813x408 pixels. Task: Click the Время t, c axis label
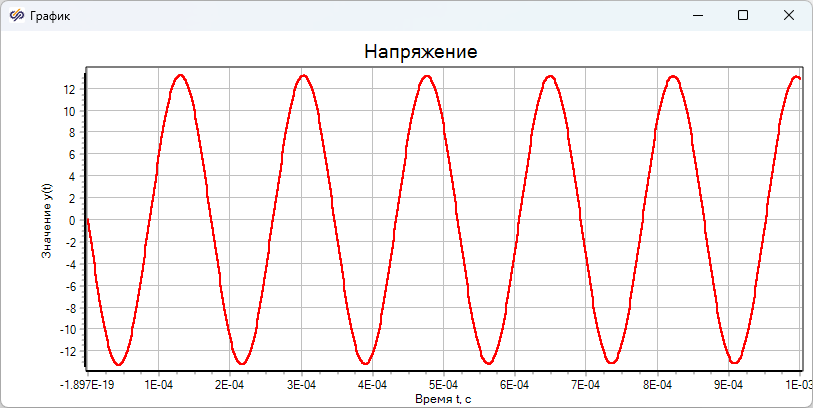tap(443, 399)
